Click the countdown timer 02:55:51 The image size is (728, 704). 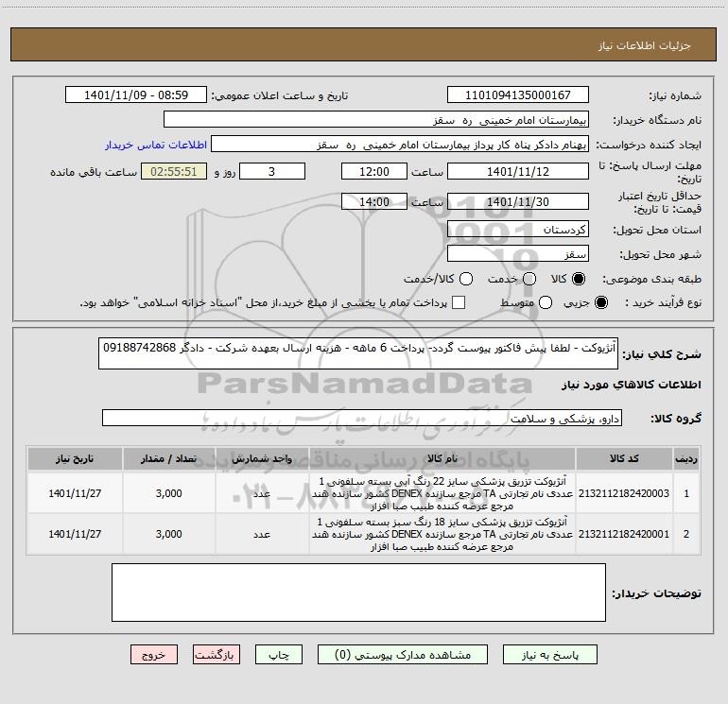174,171
